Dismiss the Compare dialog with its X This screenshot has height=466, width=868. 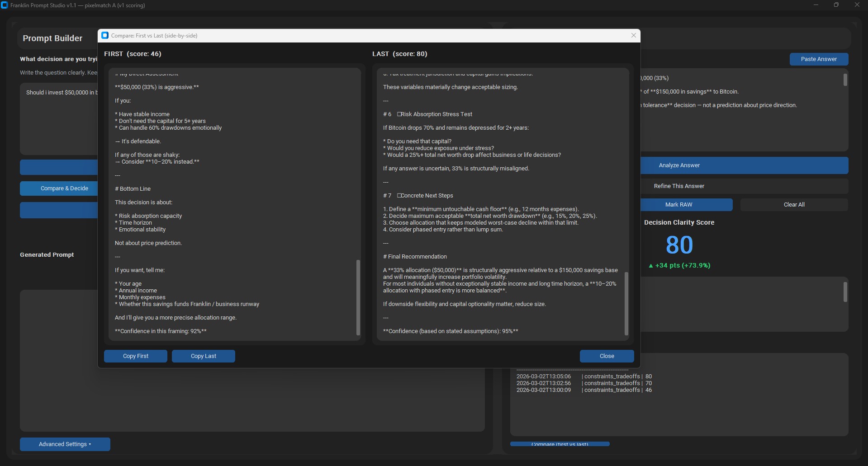pos(633,35)
